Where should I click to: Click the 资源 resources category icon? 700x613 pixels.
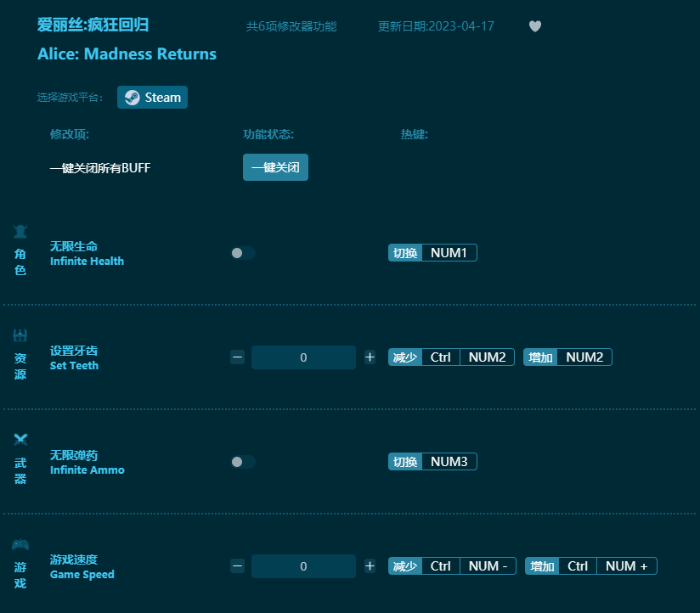(x=20, y=335)
